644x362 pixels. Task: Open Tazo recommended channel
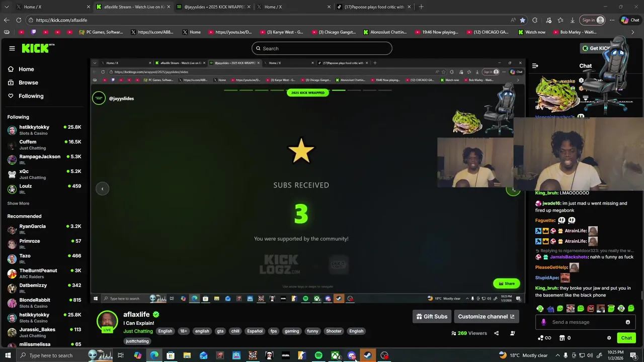pos(44,258)
